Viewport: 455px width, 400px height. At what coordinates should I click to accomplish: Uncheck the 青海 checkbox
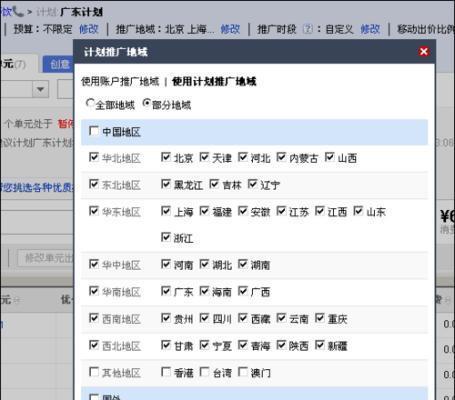[243, 345]
